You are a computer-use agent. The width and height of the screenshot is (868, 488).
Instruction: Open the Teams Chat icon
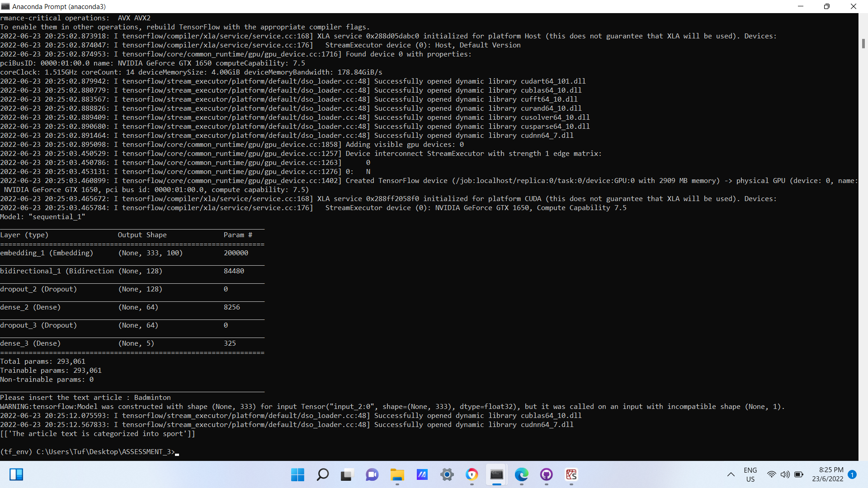click(x=372, y=474)
